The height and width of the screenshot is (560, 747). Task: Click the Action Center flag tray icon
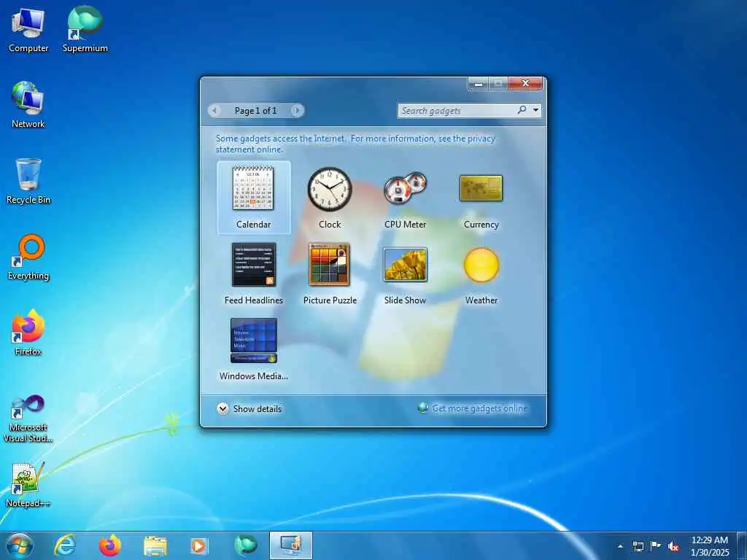tap(656, 546)
